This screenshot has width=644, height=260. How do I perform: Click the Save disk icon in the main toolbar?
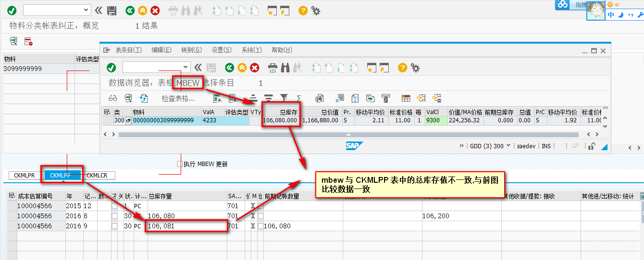pyautogui.click(x=112, y=10)
